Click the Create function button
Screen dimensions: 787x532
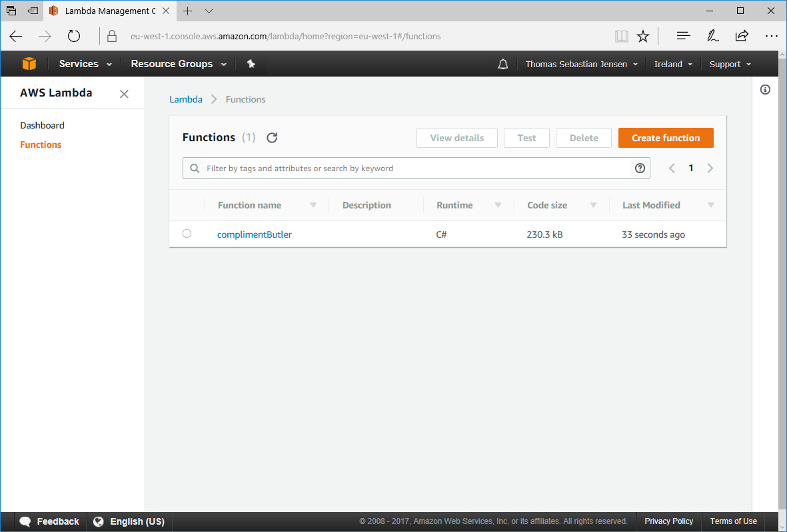pos(665,138)
